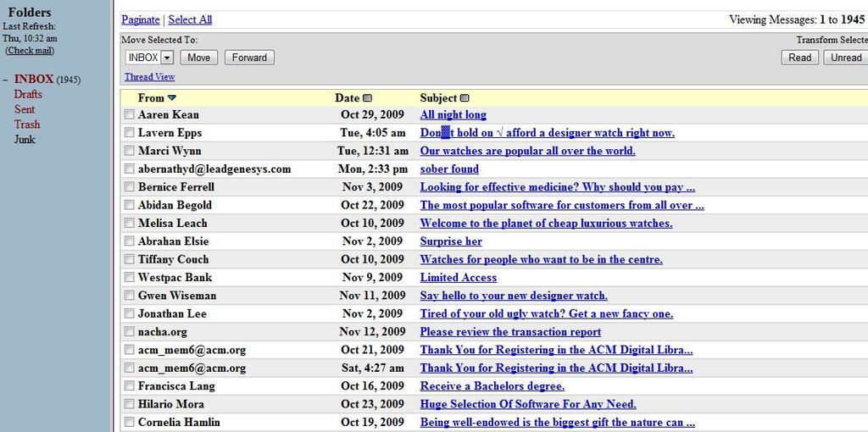Open the Drafts folder
This screenshot has height=432, width=868.
tap(28, 95)
